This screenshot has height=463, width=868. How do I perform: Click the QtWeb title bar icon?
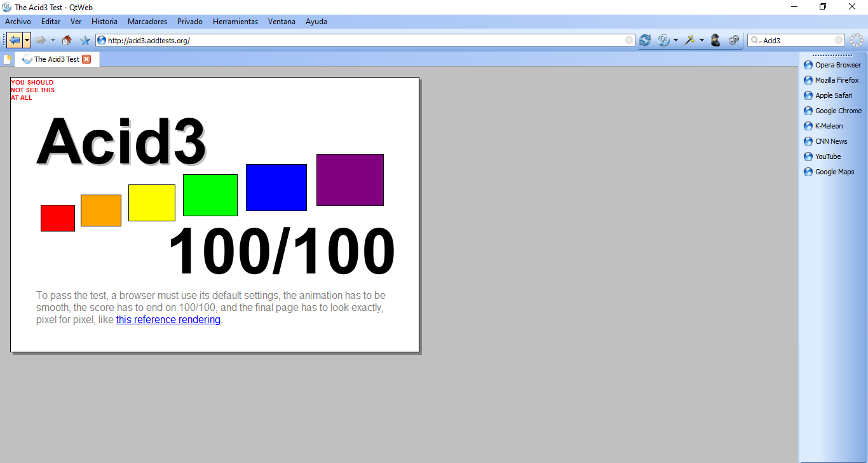(7, 7)
